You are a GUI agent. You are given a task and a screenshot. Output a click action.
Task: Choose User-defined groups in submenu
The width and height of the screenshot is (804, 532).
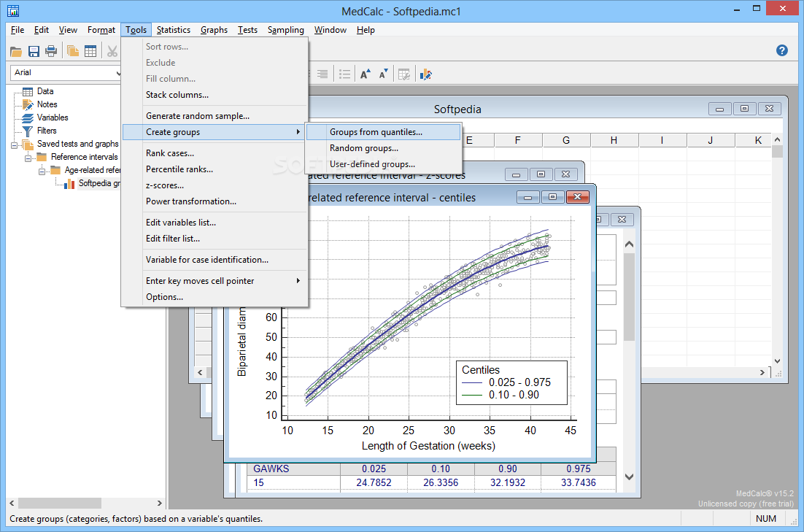(x=383, y=164)
